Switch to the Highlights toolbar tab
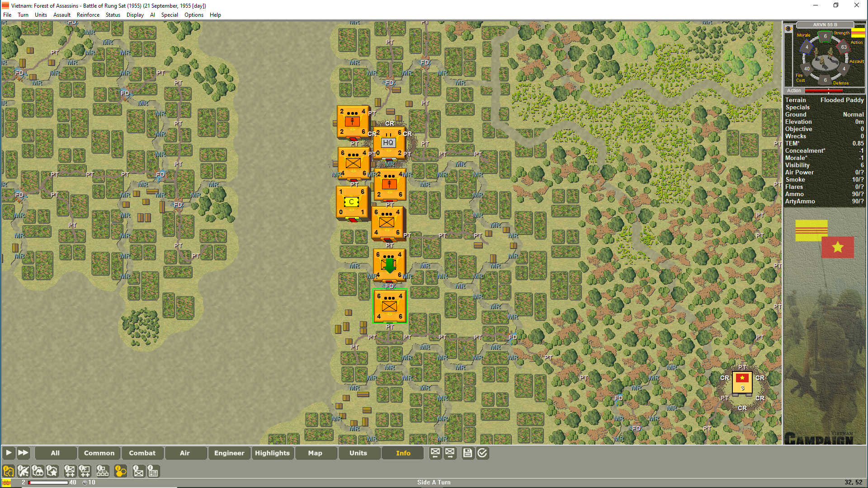 (272, 453)
